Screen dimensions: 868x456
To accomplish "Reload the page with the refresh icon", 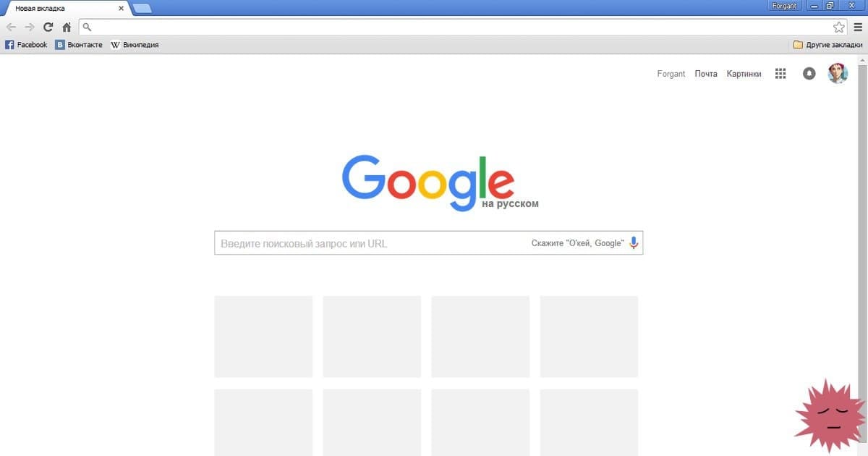I will 48,27.
